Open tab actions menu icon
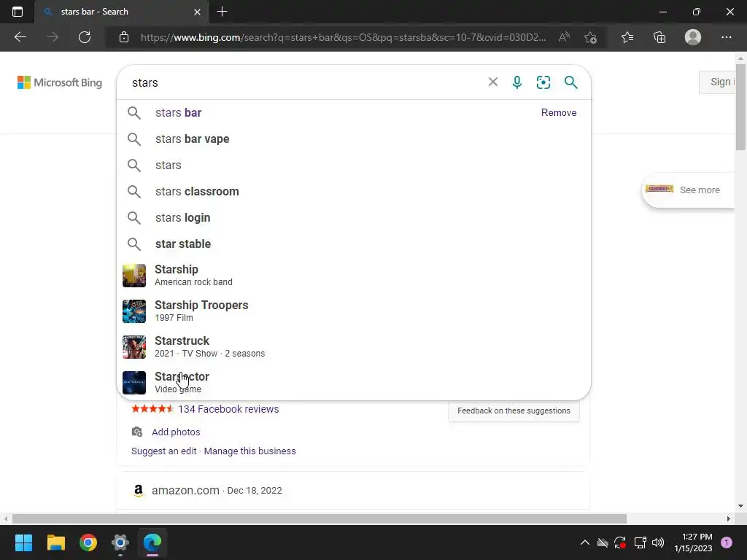This screenshot has width=747, height=560. pos(18,12)
